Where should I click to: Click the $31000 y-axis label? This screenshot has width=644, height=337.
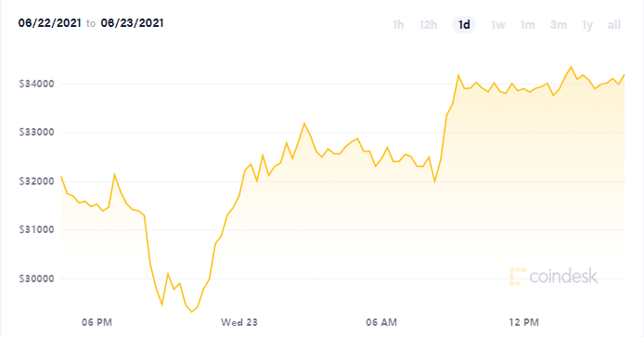point(36,229)
